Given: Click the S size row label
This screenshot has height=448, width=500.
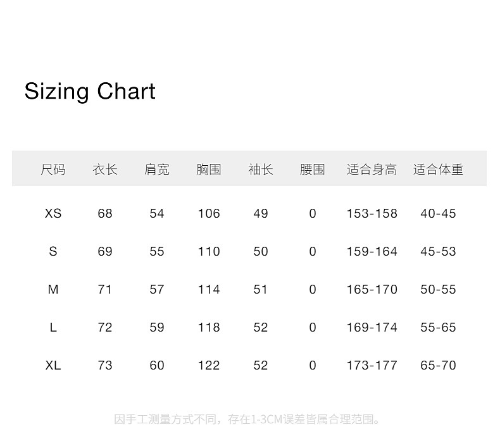Looking at the screenshot, I should 53,251.
